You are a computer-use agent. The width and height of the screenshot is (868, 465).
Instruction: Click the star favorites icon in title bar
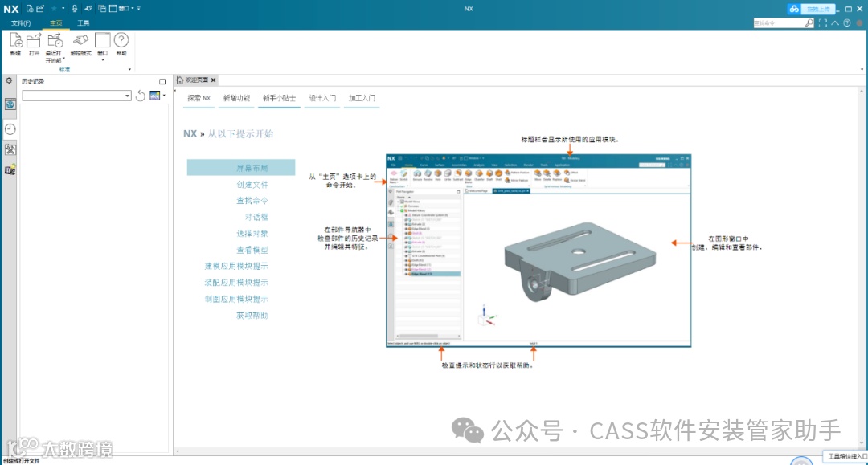tap(55, 8)
